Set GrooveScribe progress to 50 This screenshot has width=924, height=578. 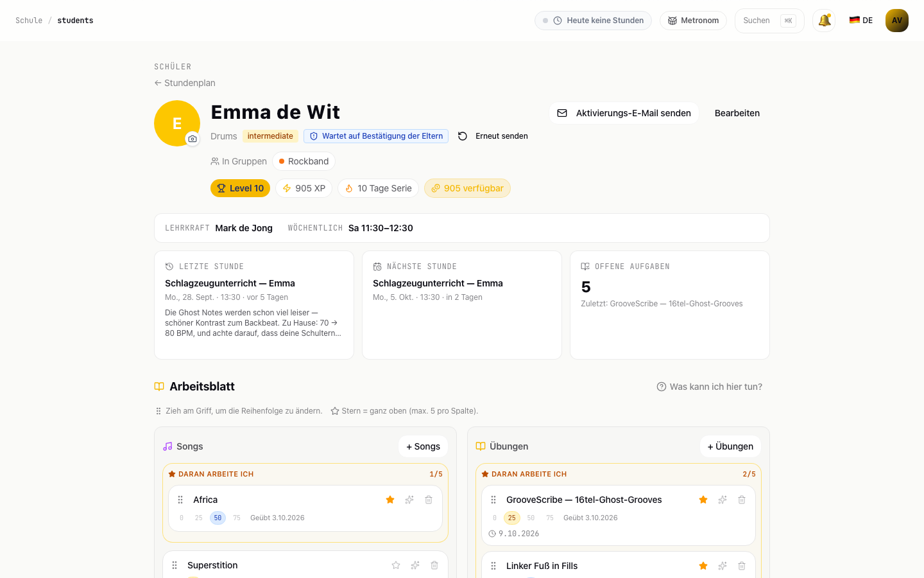pyautogui.click(x=531, y=518)
